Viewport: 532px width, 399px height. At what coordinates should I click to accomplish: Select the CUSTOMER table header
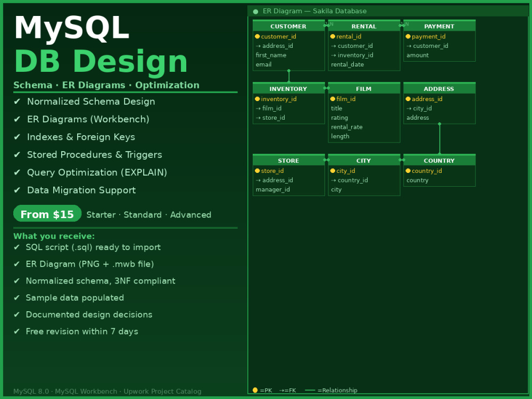click(x=289, y=26)
